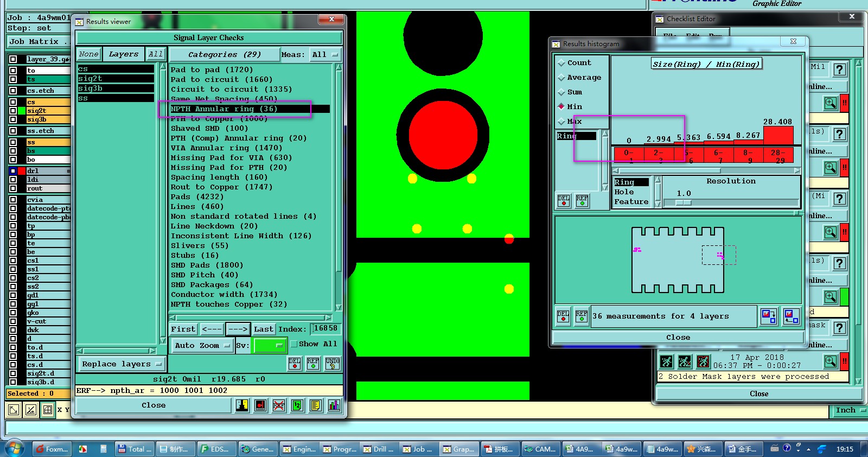Click the red crossed running-man icon in Checklist Editor
The height and width of the screenshot is (457, 868).
tap(703, 361)
